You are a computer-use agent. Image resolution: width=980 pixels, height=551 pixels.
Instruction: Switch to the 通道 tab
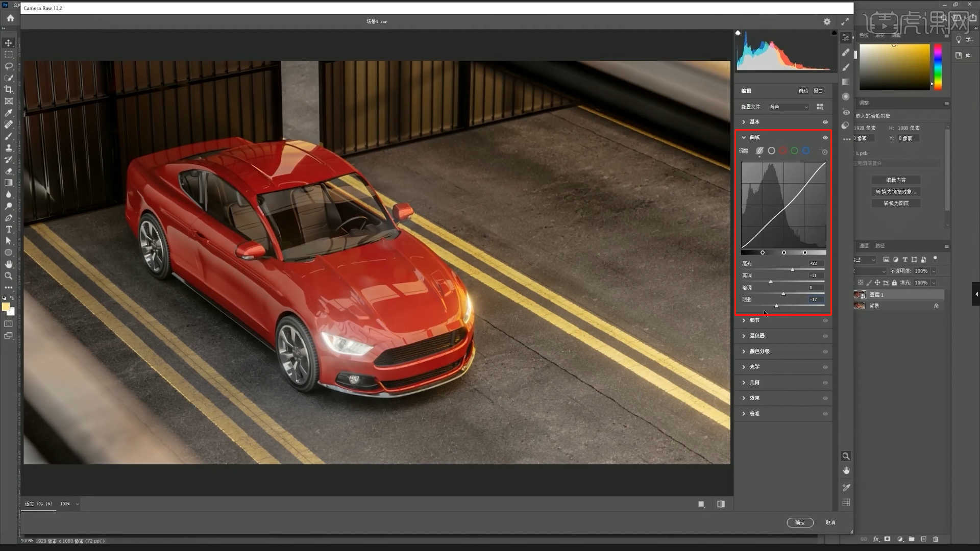[864, 246]
